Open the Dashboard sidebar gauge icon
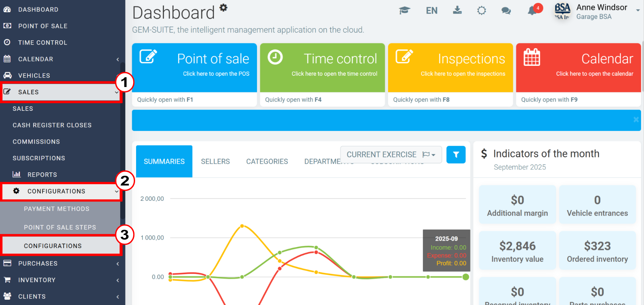This screenshot has width=644, height=305. click(x=7, y=9)
